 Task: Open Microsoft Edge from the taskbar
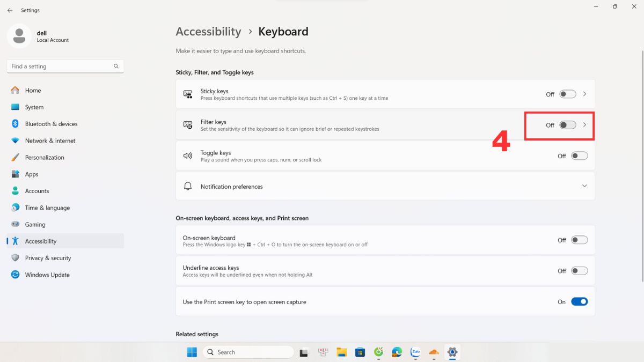click(x=397, y=352)
